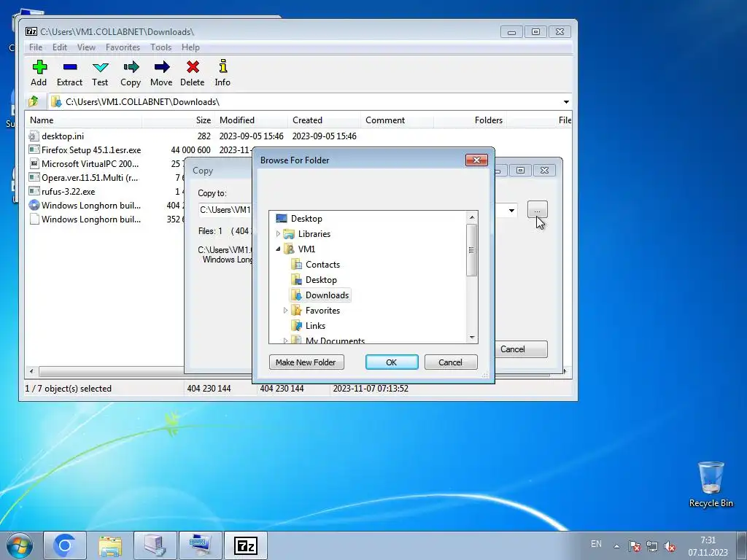Go up one folder level icon
Screen dimensions: 747x560
[34, 101]
